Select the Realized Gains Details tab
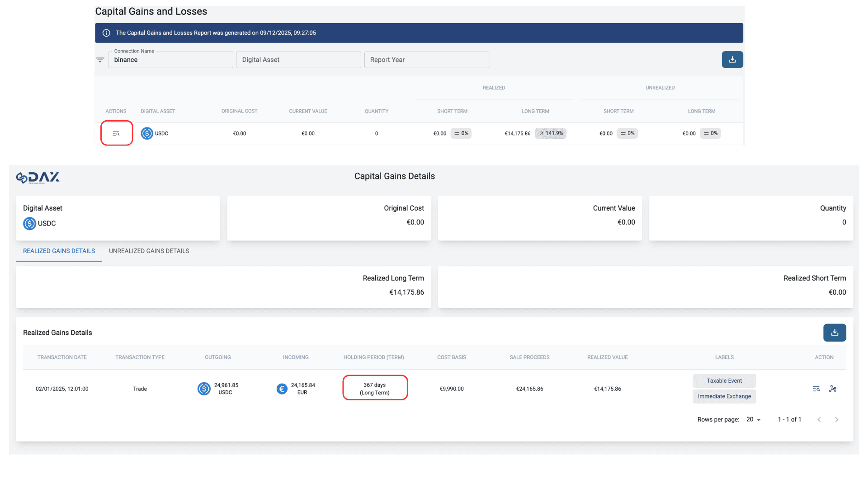The width and height of the screenshot is (868, 488). tap(58, 251)
